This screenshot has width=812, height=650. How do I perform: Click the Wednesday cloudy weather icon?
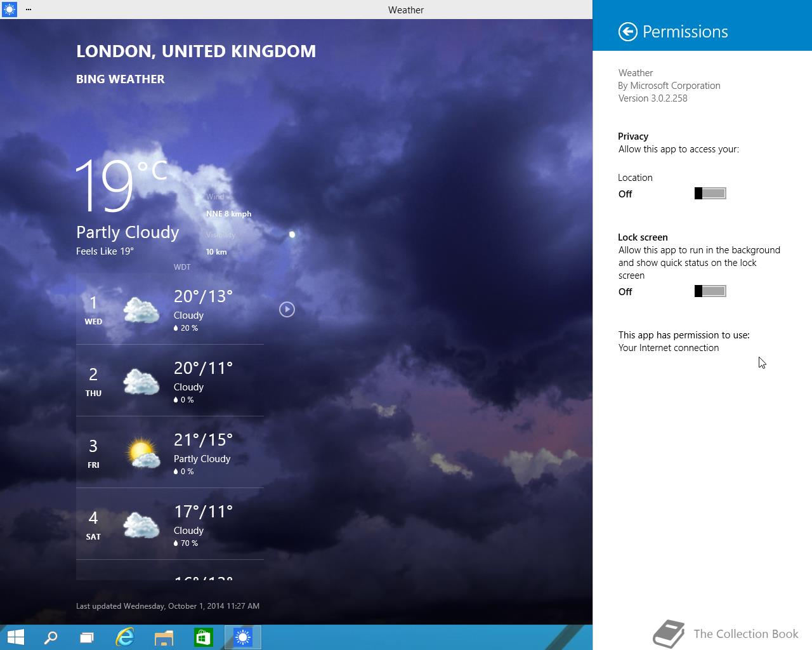coord(141,310)
